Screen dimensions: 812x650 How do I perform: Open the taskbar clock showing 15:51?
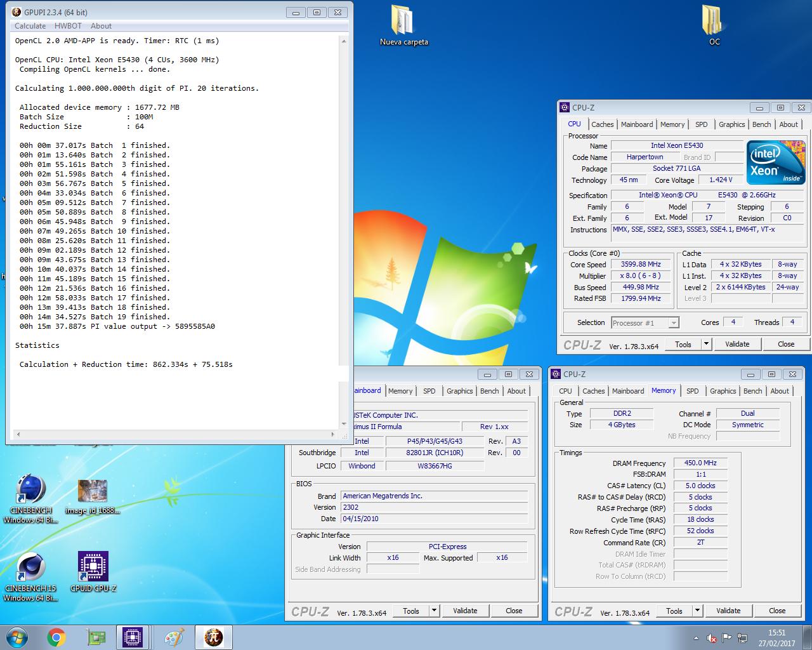coord(776,638)
